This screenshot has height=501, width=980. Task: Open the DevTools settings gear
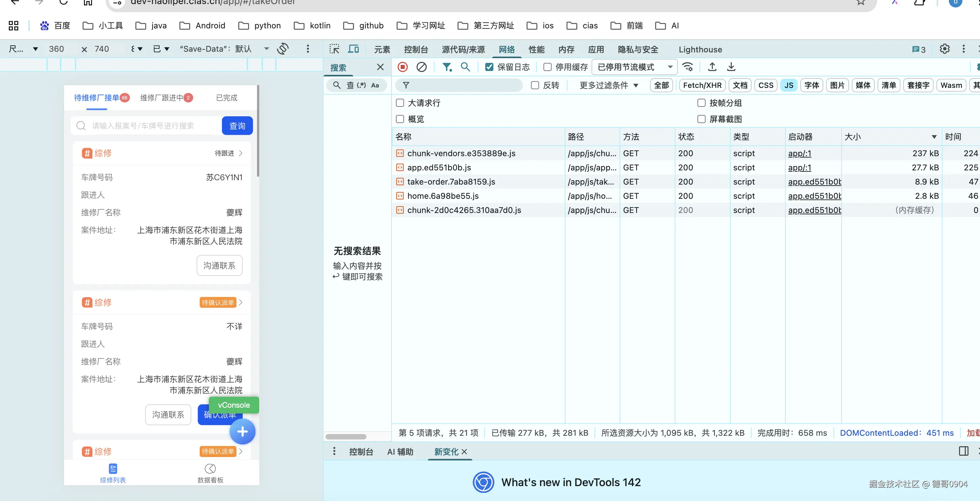944,49
